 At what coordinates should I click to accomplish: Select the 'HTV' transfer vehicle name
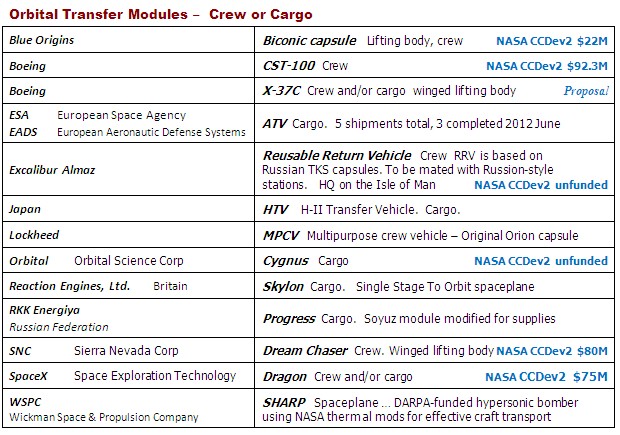click(277, 211)
